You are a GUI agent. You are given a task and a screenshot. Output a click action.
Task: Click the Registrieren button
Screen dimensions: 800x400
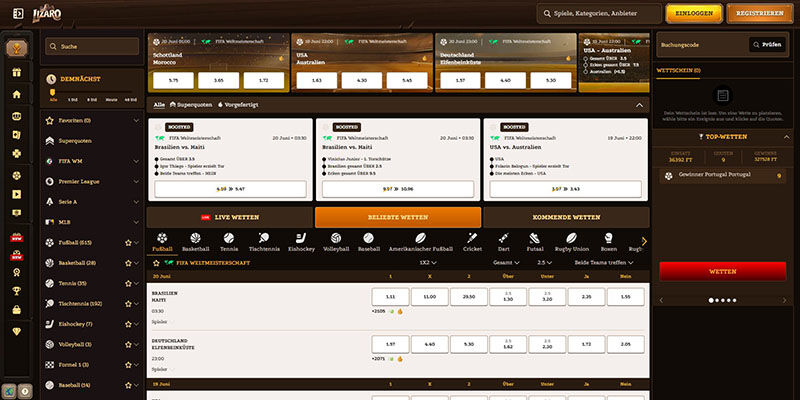point(760,14)
